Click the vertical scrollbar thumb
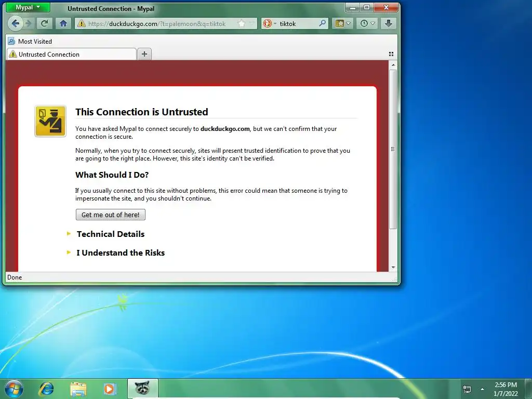Screen dimensions: 532x399 (x=393, y=149)
